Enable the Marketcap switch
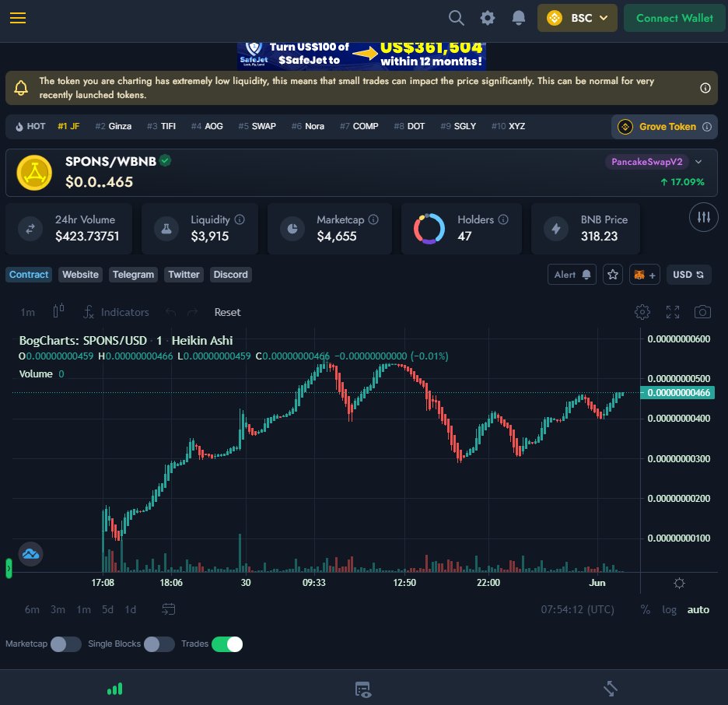This screenshot has height=705, width=728. pos(65,644)
